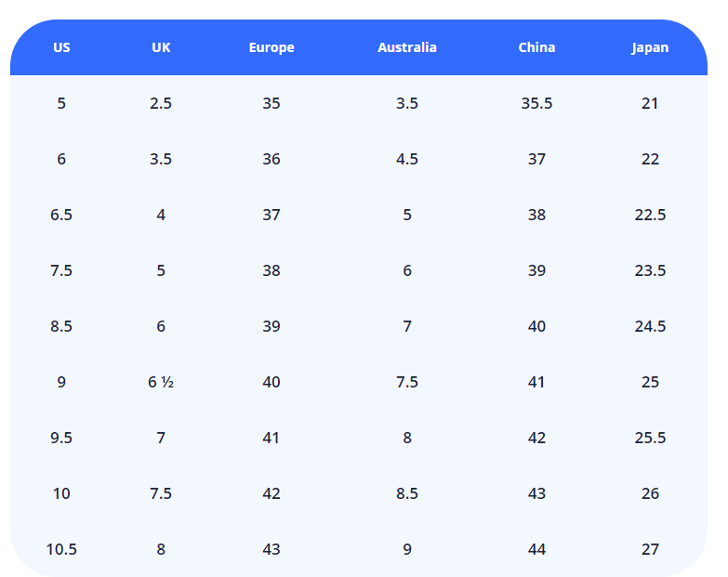Select Europe size 40 cell
Image resolution: width=728 pixels, height=577 pixels.
(x=271, y=382)
